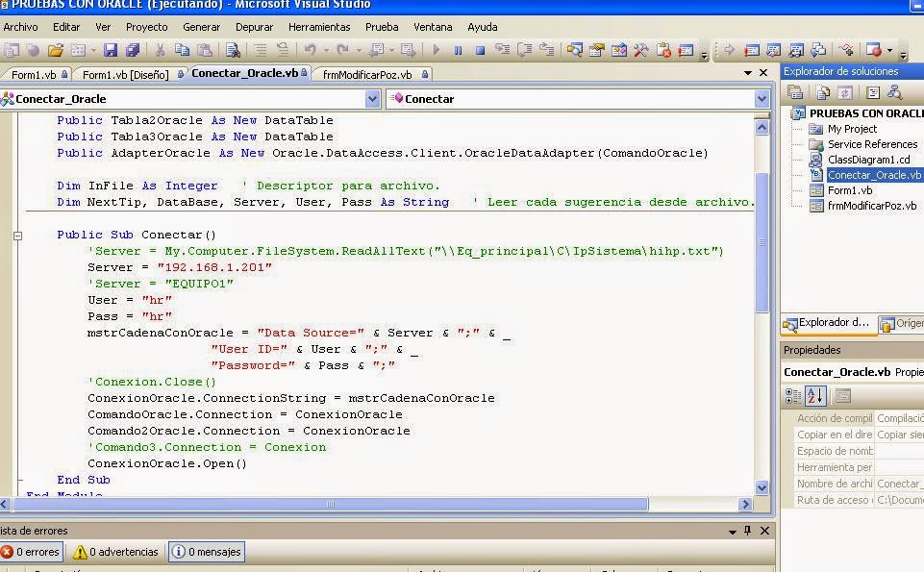Undo the last action
The image size is (924, 572).
(x=310, y=51)
